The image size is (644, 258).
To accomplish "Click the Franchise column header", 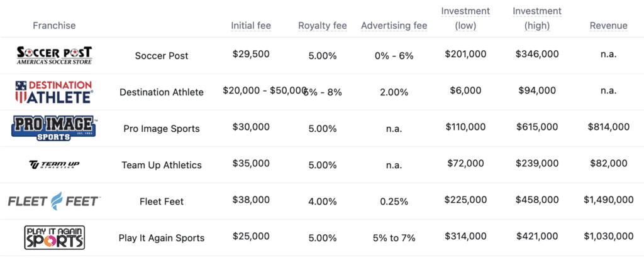I will (x=54, y=26).
